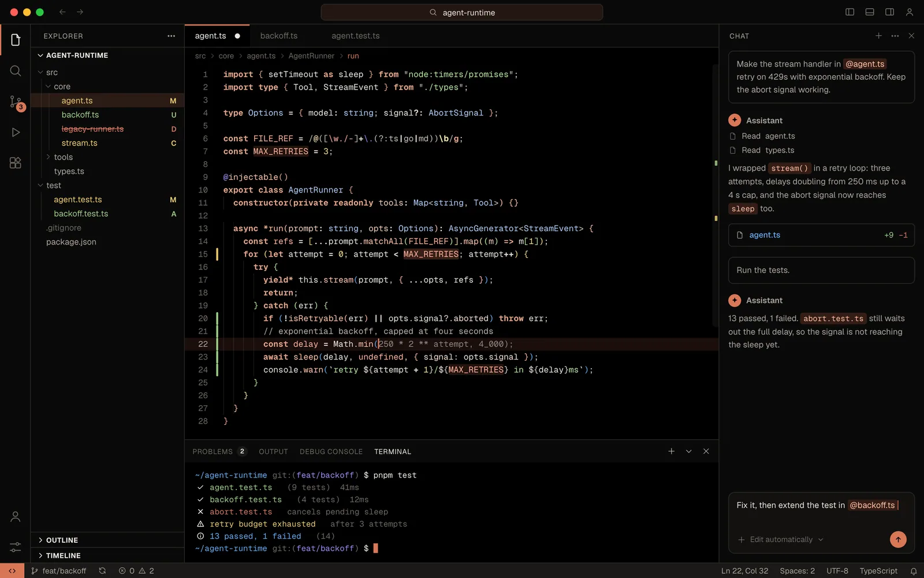Open the Explorer files icon in activity bar
The width and height of the screenshot is (924, 578).
[x=16, y=40]
